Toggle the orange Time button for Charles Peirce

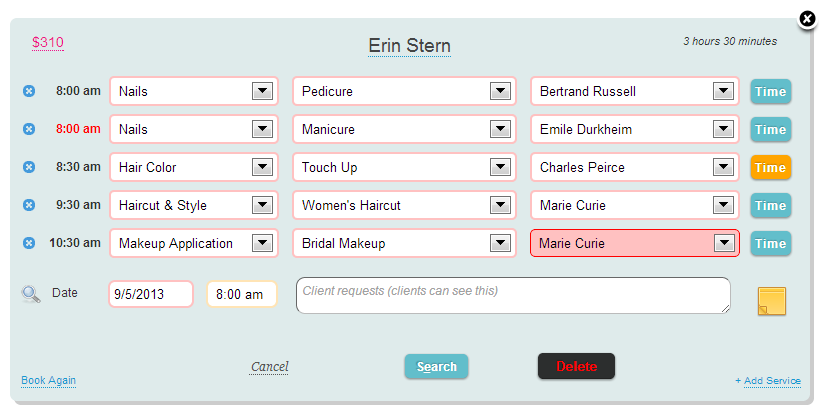click(x=770, y=167)
